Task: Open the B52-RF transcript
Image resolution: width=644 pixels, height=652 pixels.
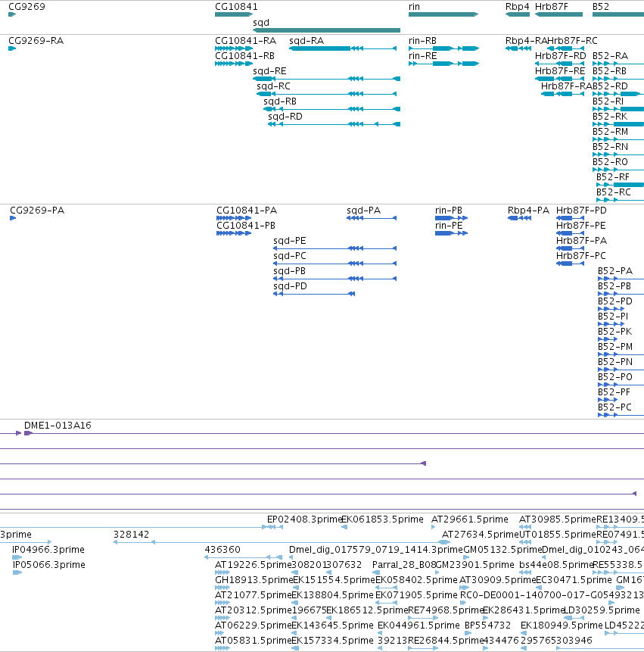Action: [620, 185]
